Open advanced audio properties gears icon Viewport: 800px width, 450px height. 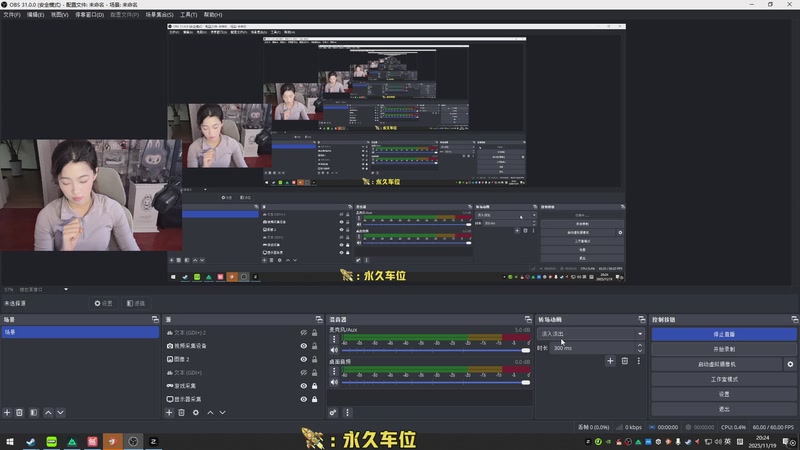(333, 412)
